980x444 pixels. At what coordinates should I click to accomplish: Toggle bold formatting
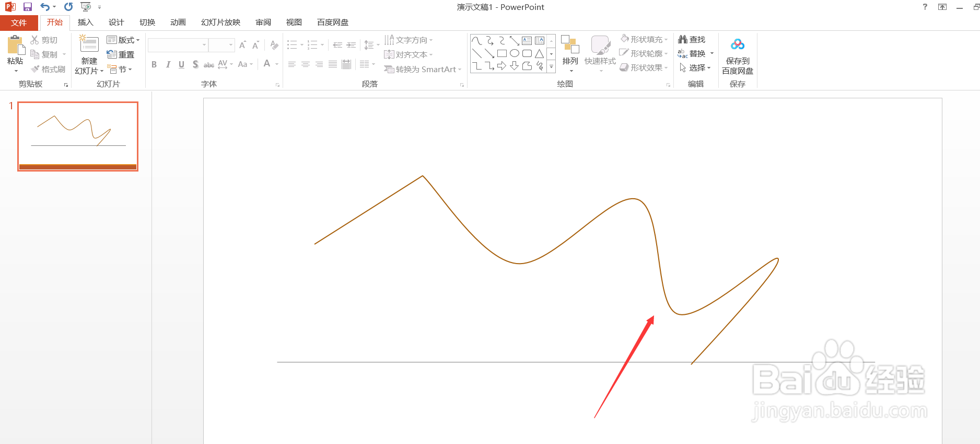(x=154, y=64)
